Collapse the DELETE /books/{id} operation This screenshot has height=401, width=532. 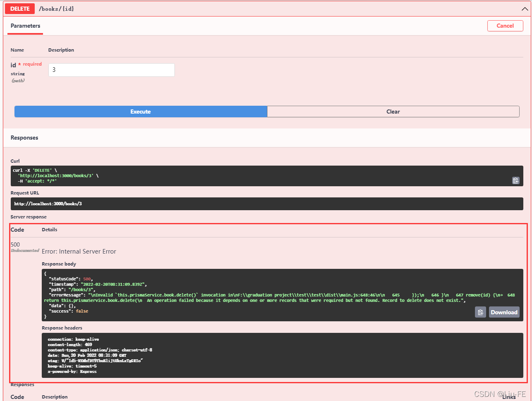(x=525, y=8)
